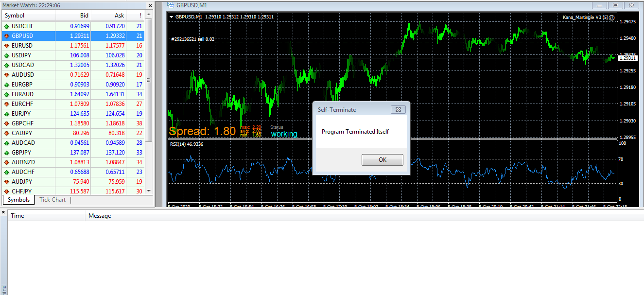Image resolution: width=644 pixels, height=295 pixels.
Task: Click the Bid column header
Action: tap(73, 16)
